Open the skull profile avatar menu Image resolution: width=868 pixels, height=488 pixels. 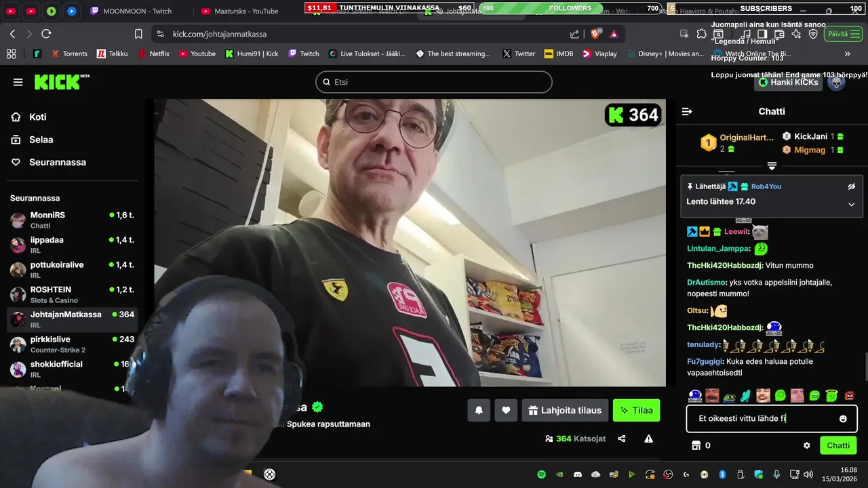click(836, 82)
